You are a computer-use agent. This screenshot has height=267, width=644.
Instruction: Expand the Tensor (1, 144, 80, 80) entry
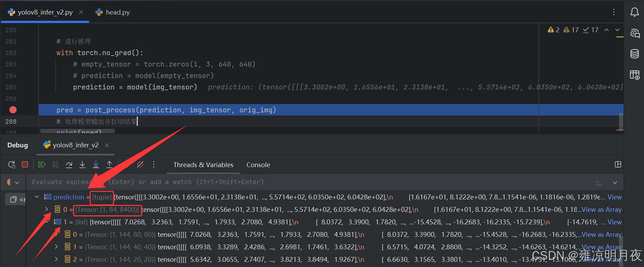56,234
